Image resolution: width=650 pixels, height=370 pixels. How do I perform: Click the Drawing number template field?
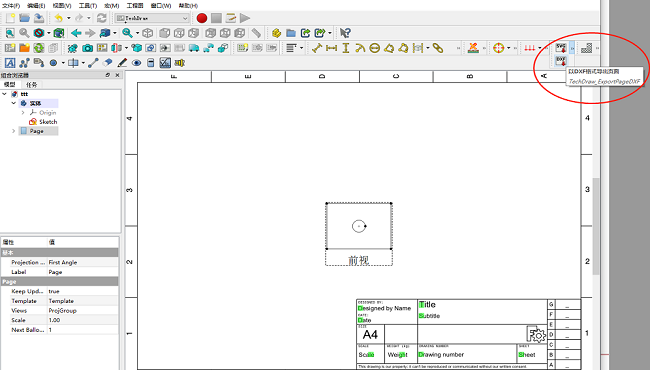(441, 355)
